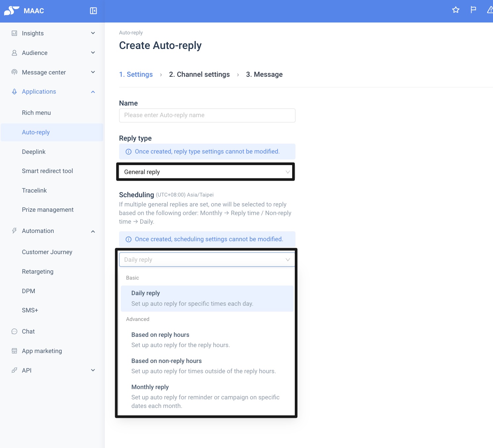Collapse the Automation section chevron

(93, 231)
